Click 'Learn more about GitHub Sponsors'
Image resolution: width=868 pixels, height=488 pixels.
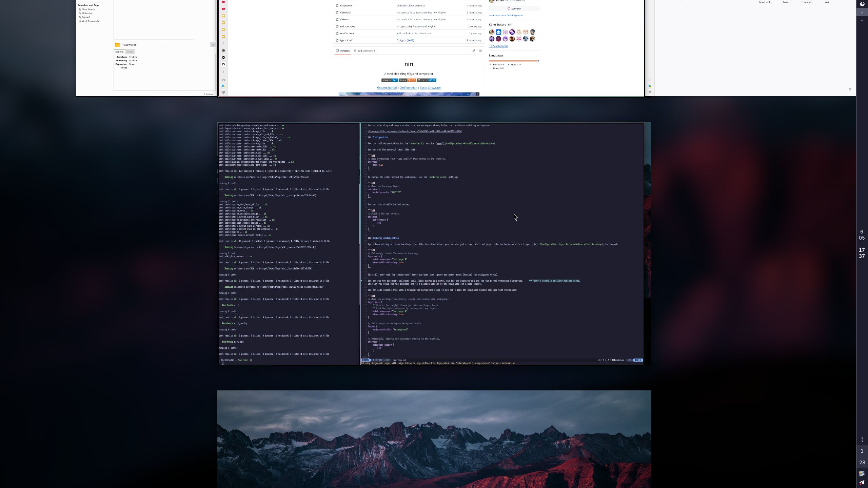[x=506, y=15]
